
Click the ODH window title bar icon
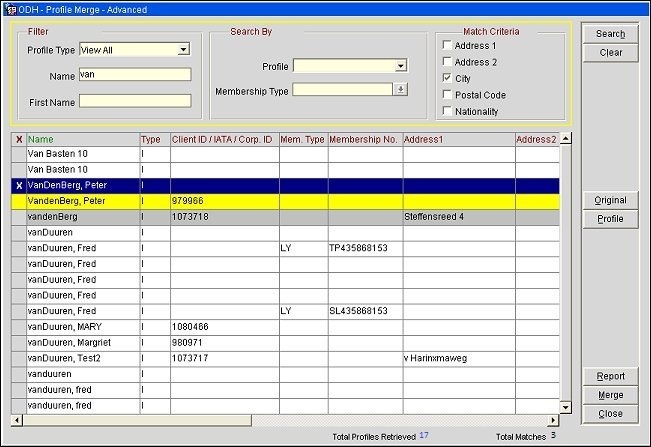click(9, 9)
